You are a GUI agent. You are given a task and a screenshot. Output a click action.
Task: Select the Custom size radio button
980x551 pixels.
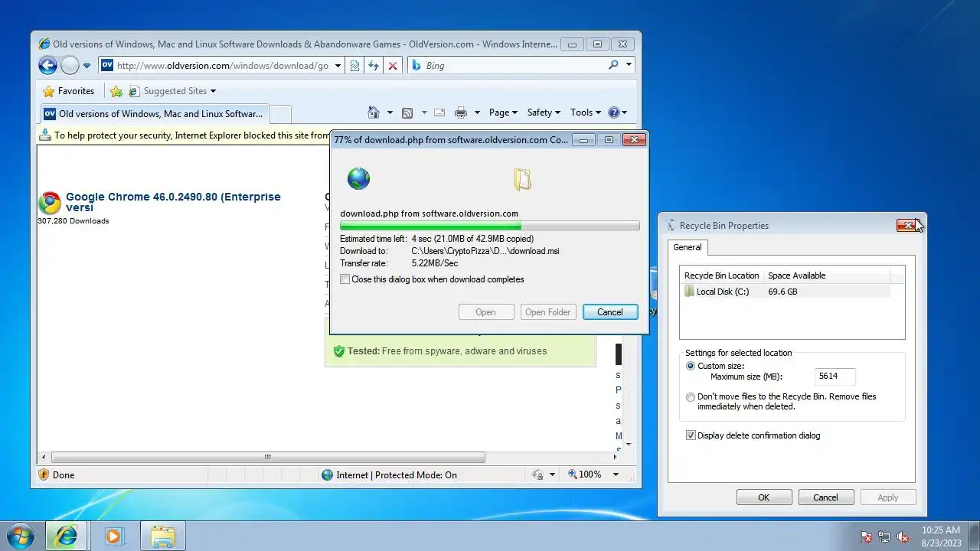coord(691,366)
